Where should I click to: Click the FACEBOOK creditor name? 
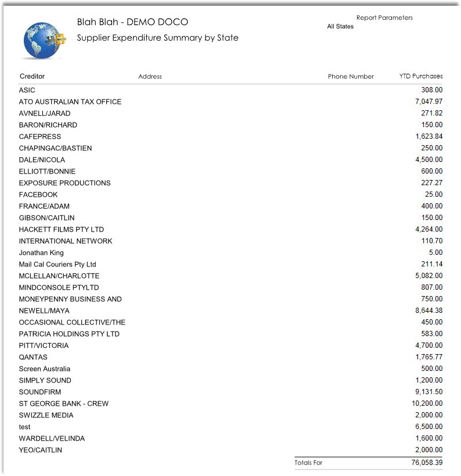(38, 194)
